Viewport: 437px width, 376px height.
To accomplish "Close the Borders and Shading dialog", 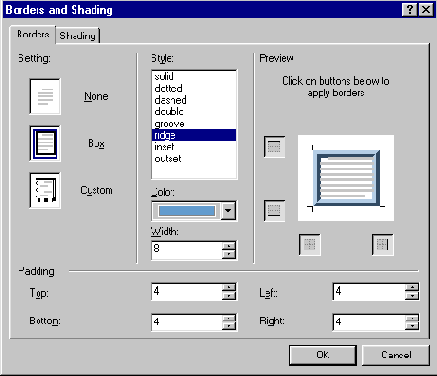I will click(x=426, y=10).
